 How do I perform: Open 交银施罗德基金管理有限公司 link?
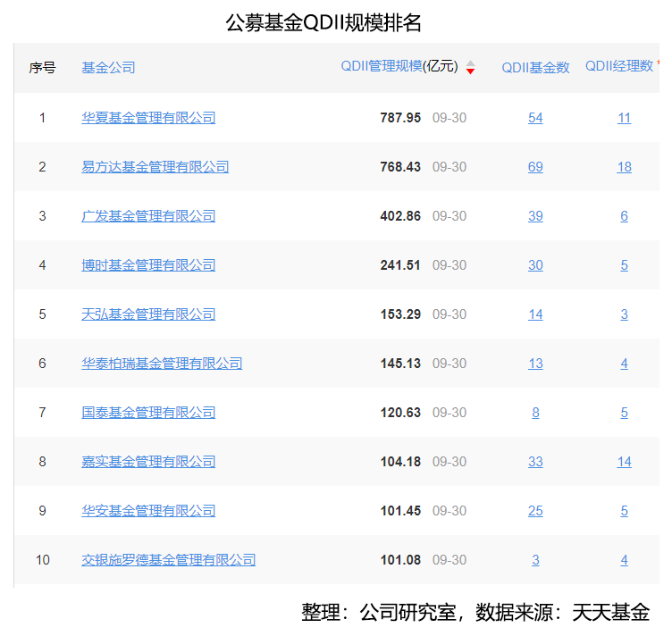click(x=168, y=560)
